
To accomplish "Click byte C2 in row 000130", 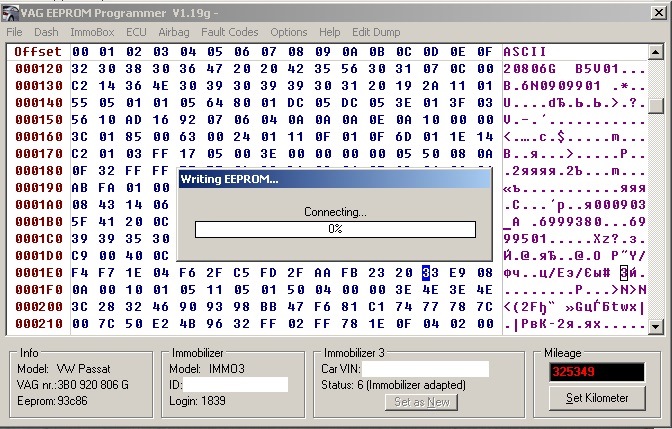I will pos(80,86).
